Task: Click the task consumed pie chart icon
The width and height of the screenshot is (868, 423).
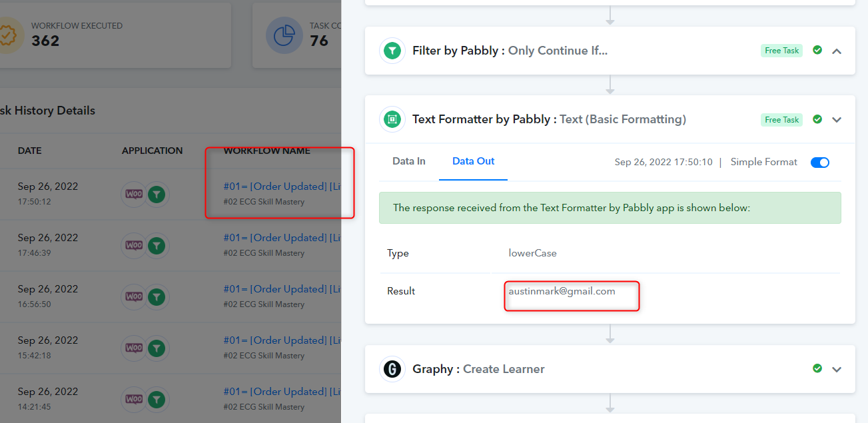Action: [x=284, y=35]
